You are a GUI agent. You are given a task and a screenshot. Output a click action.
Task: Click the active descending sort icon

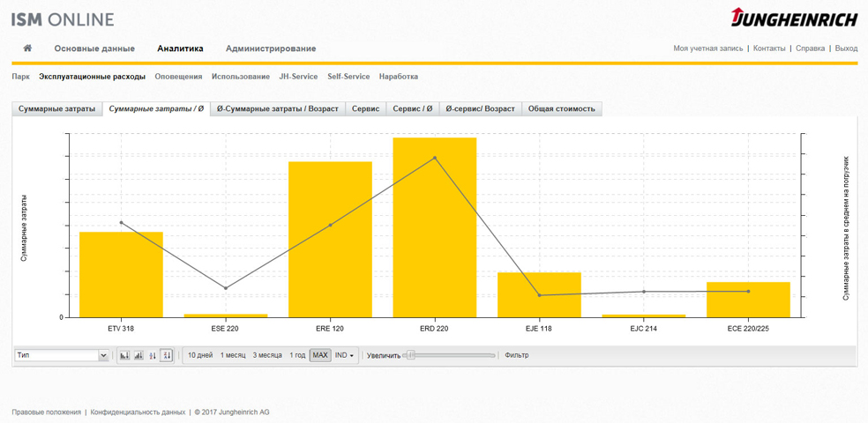(166, 355)
